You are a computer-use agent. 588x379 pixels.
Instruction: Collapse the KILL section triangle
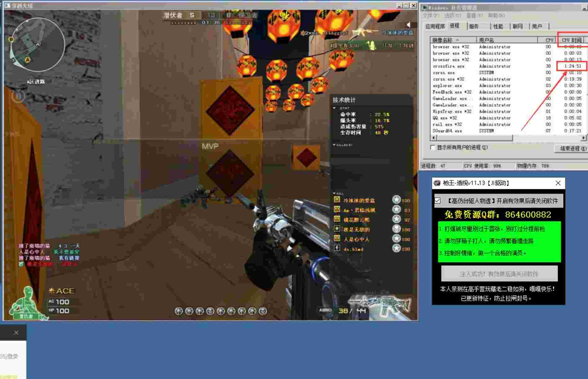[x=334, y=193]
